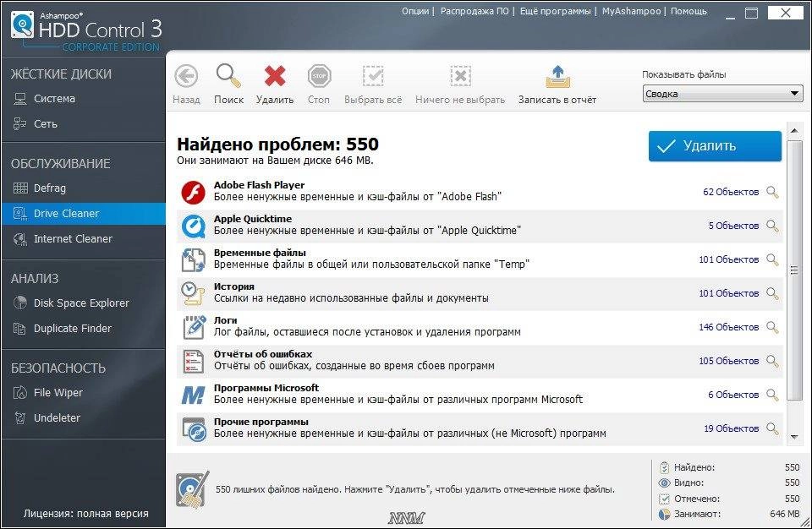Click Выбрать всё select-all icon
The image size is (812, 529).
pyautogui.click(x=373, y=77)
